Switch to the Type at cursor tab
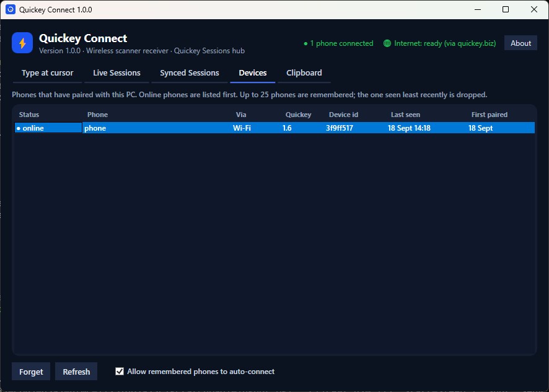This screenshot has width=549, height=392. pyautogui.click(x=47, y=73)
